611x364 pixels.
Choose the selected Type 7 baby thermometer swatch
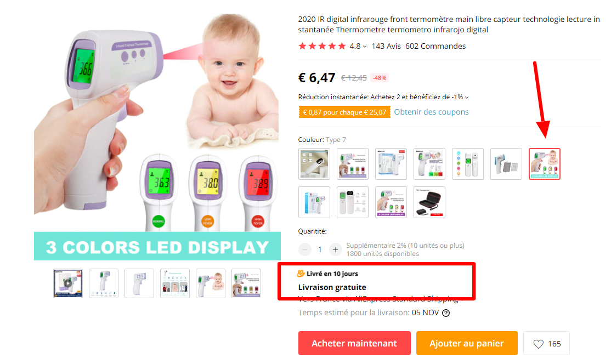coord(545,163)
